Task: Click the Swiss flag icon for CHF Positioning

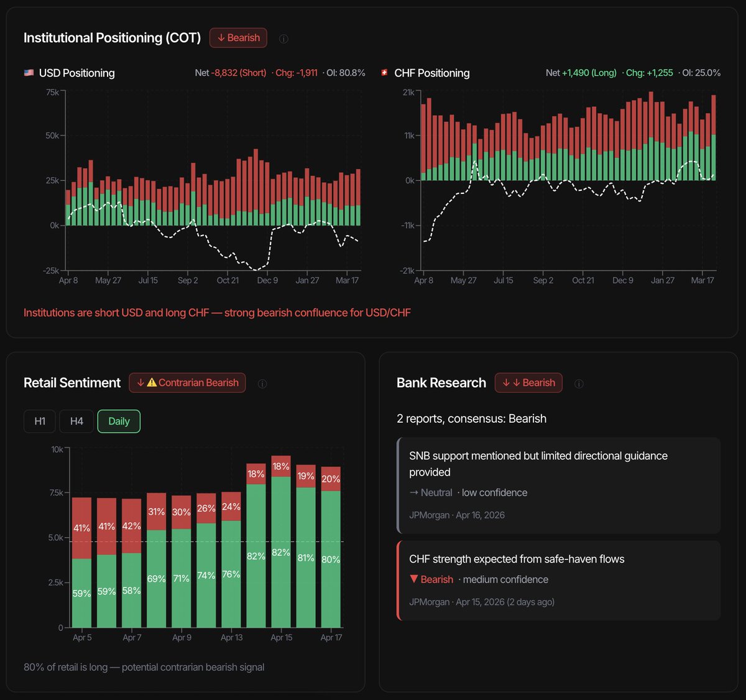Action: [x=384, y=73]
